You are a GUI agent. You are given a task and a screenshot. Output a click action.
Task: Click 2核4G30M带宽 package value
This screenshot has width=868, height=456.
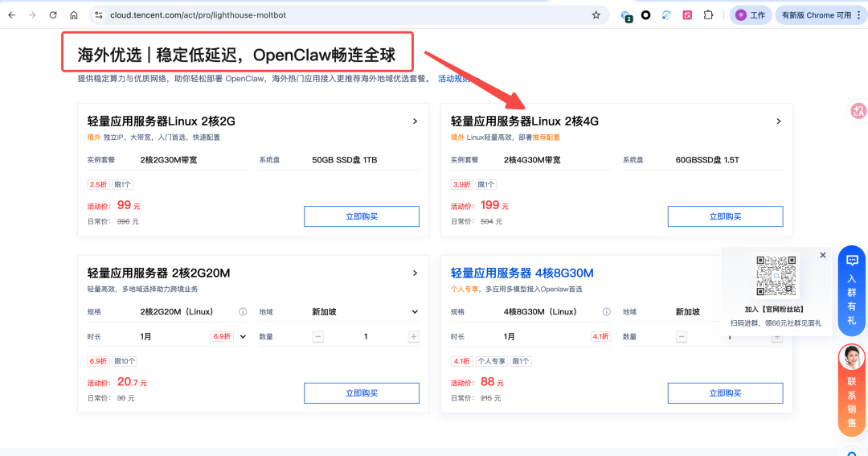(532, 160)
